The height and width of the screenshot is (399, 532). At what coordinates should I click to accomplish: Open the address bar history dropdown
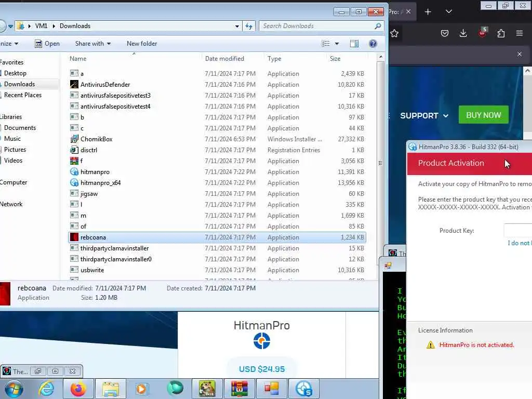[237, 26]
